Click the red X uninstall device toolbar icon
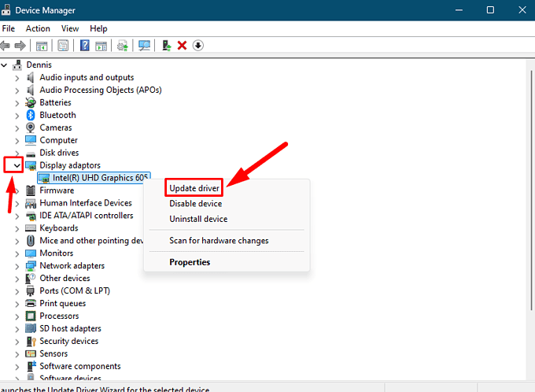This screenshot has width=535, height=392. (x=182, y=46)
